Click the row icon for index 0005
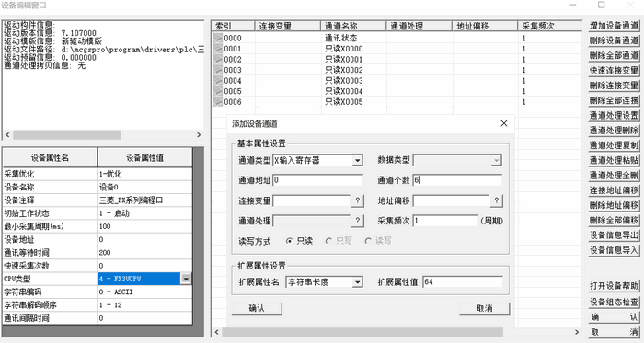 (x=218, y=91)
